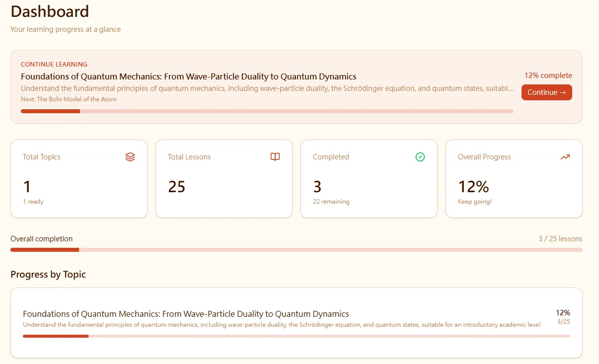Screen dimensions: 599x364
Task: Click the trending-up arrow icon on Overall Progress card
Action: [565, 156]
